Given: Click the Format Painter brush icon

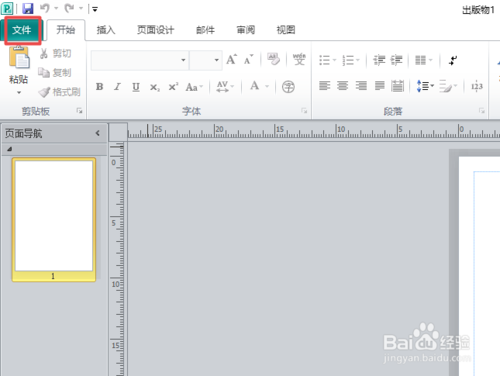Looking at the screenshot, I should pyautogui.click(x=44, y=92).
